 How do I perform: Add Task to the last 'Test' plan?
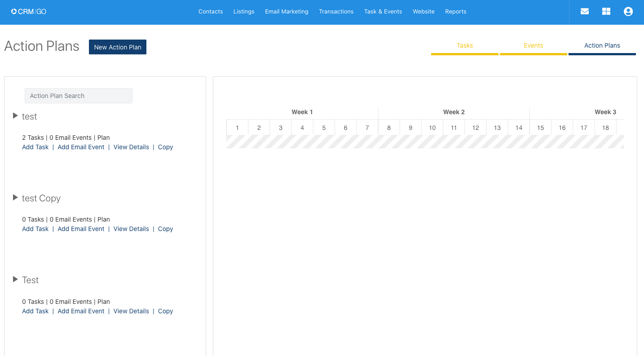35,311
